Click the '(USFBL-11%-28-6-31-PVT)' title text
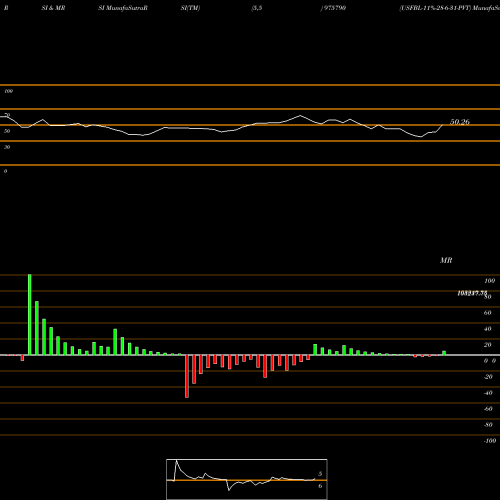This screenshot has width=500, height=500. (435, 8)
